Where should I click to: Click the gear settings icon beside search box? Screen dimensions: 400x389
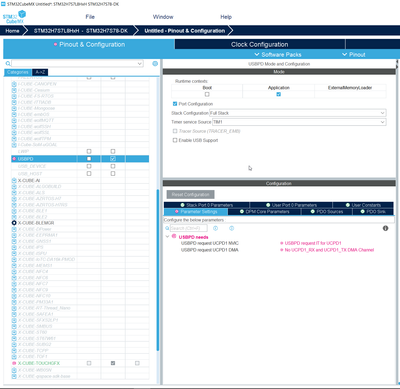click(155, 63)
